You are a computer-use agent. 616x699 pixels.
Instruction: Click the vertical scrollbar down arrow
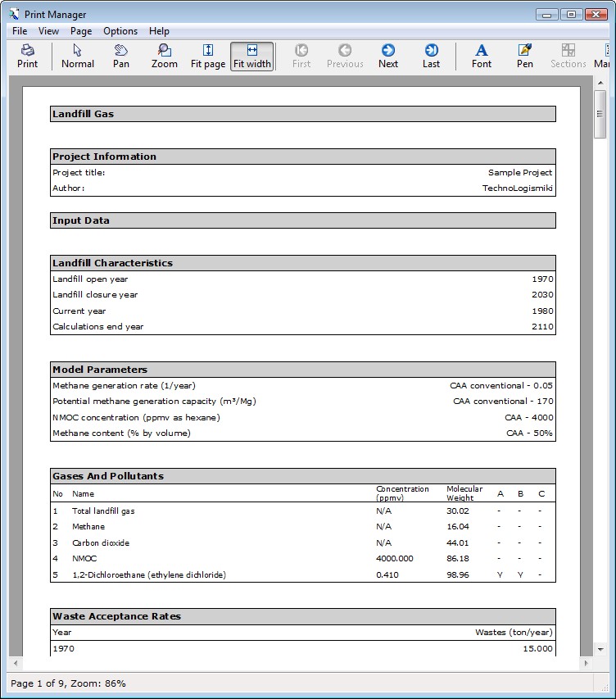[600, 648]
